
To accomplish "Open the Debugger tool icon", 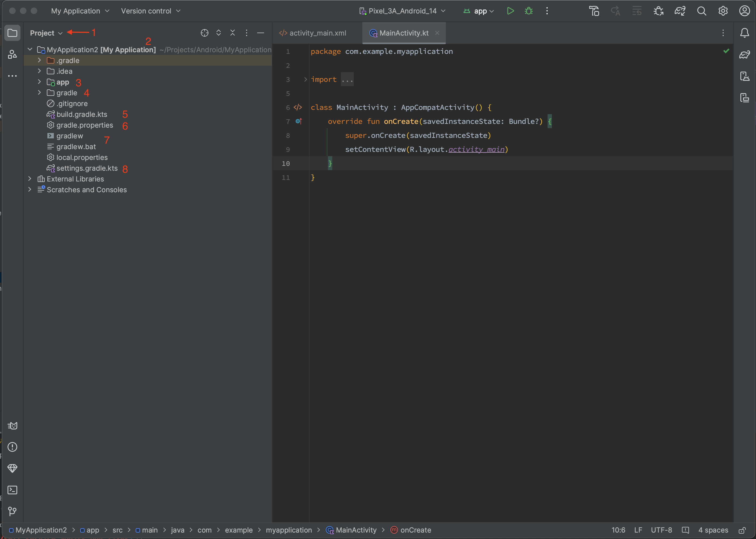I will (529, 10).
